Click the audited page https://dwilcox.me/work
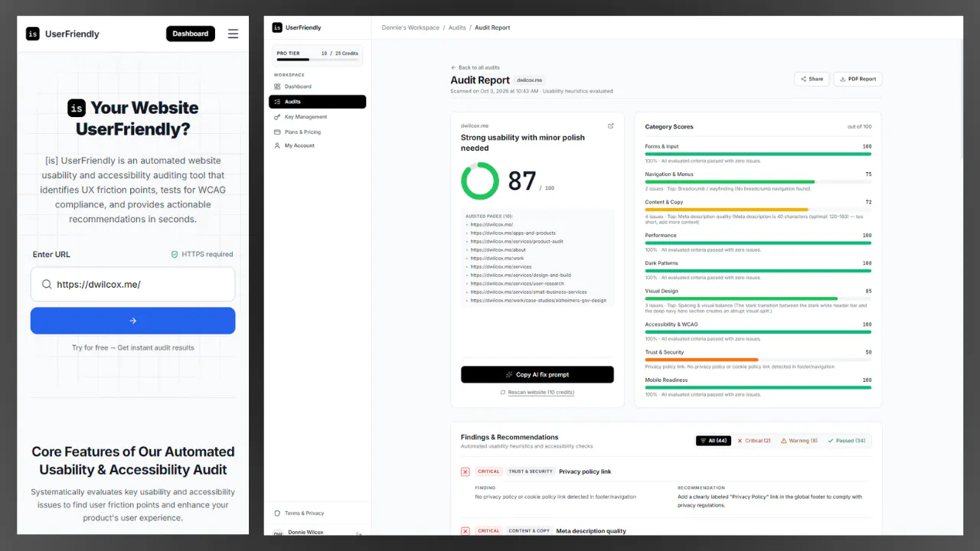Viewport: 980px width, 551px height. pyautogui.click(x=497, y=258)
